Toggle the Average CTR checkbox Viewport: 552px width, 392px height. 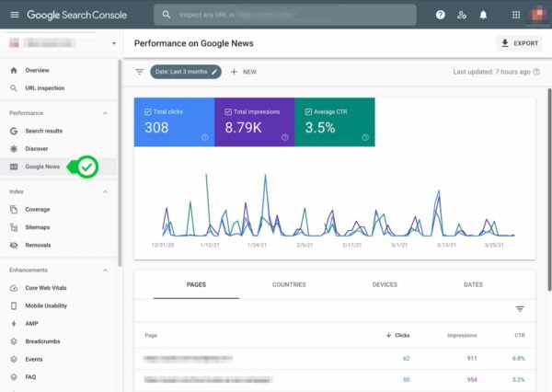310,110
